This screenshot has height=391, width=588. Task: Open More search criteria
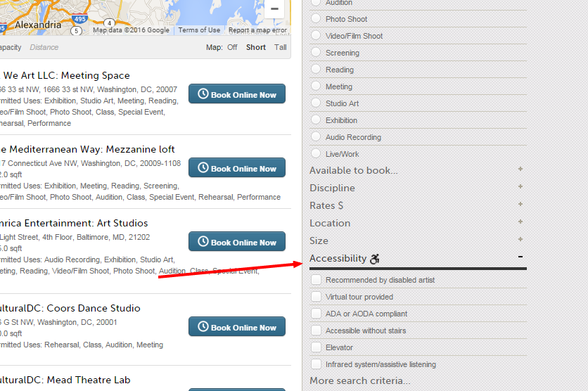click(360, 380)
